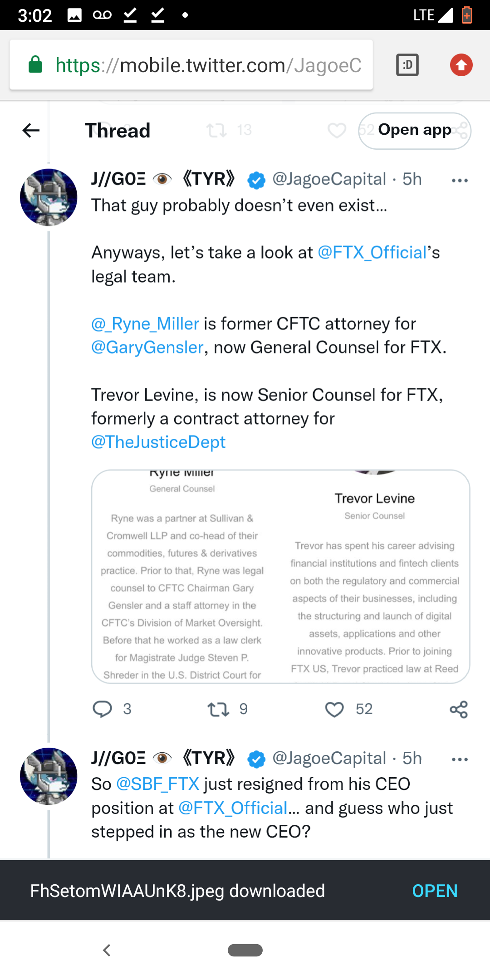Go back using the Thread arrow
This screenshot has width=490, height=980.
click(x=31, y=131)
